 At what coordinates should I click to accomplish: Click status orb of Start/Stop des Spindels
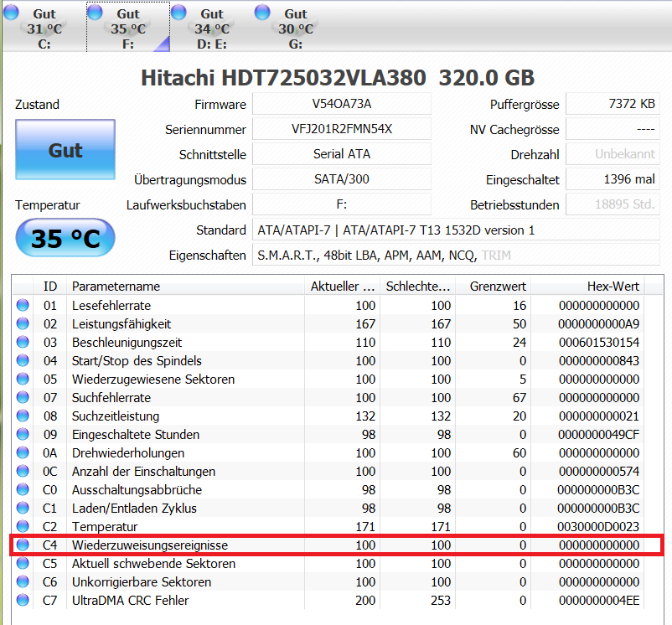click(x=23, y=360)
